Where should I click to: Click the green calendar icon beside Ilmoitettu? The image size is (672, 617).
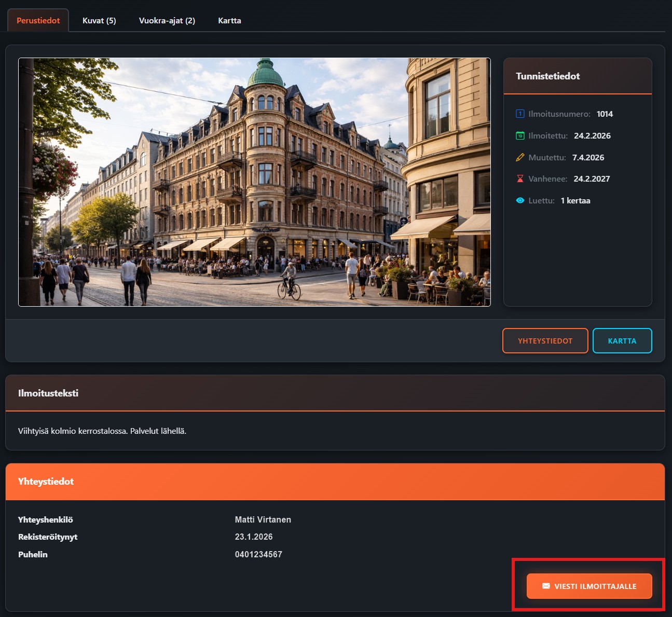point(520,136)
